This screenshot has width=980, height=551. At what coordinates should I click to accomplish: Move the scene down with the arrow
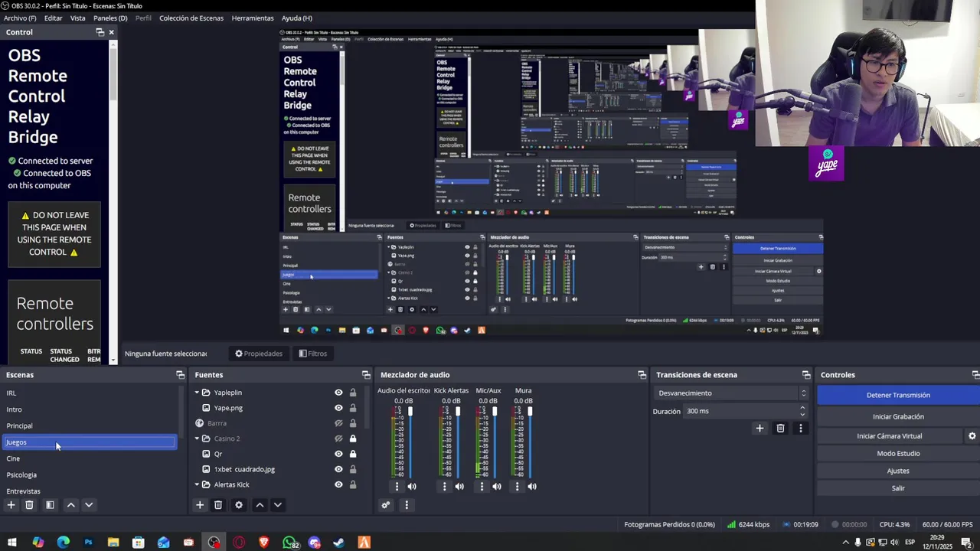[89, 505]
